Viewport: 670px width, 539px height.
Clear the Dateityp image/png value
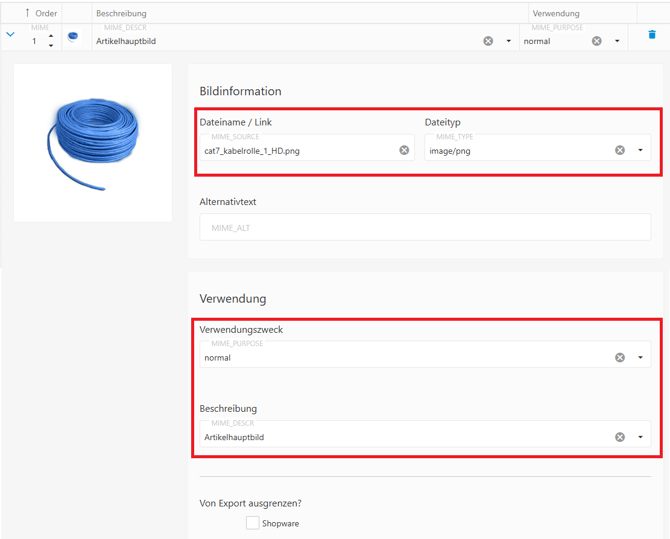tap(620, 150)
